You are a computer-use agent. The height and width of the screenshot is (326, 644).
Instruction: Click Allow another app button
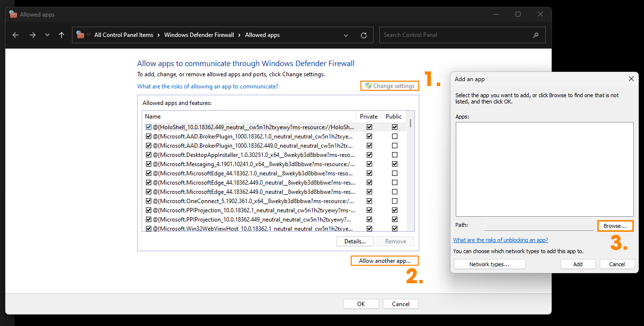click(384, 261)
